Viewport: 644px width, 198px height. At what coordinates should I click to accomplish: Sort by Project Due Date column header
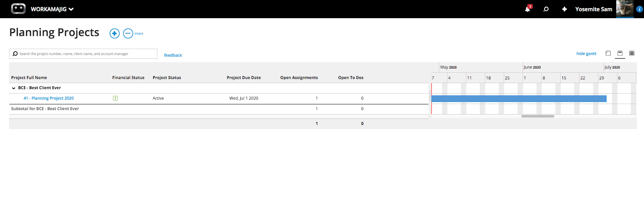[x=244, y=77]
